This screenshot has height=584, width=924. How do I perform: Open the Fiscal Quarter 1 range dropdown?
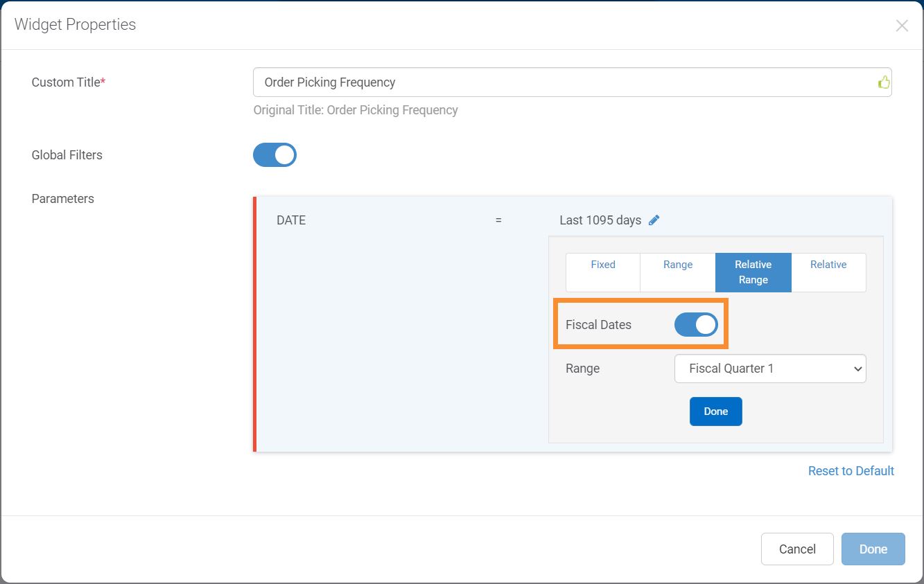[x=769, y=369]
